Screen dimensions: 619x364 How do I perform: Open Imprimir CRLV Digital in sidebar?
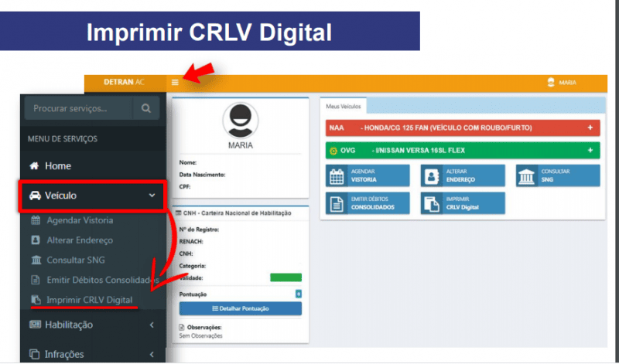88,299
